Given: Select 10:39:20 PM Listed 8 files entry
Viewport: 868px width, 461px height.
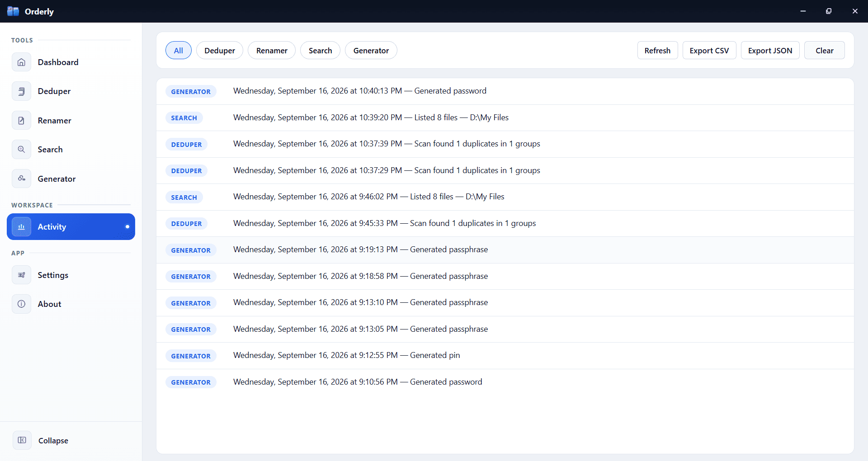Looking at the screenshot, I should [505, 118].
